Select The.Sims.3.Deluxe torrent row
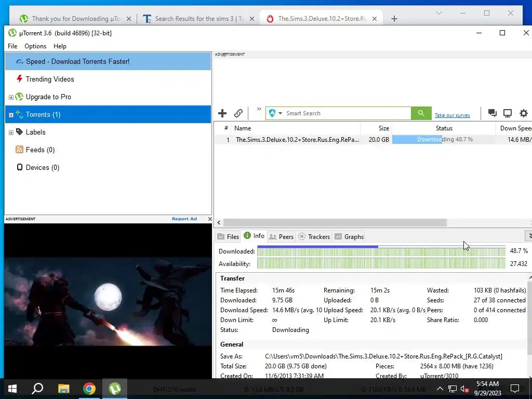Screen dimensions: 532x399 coord(373,139)
